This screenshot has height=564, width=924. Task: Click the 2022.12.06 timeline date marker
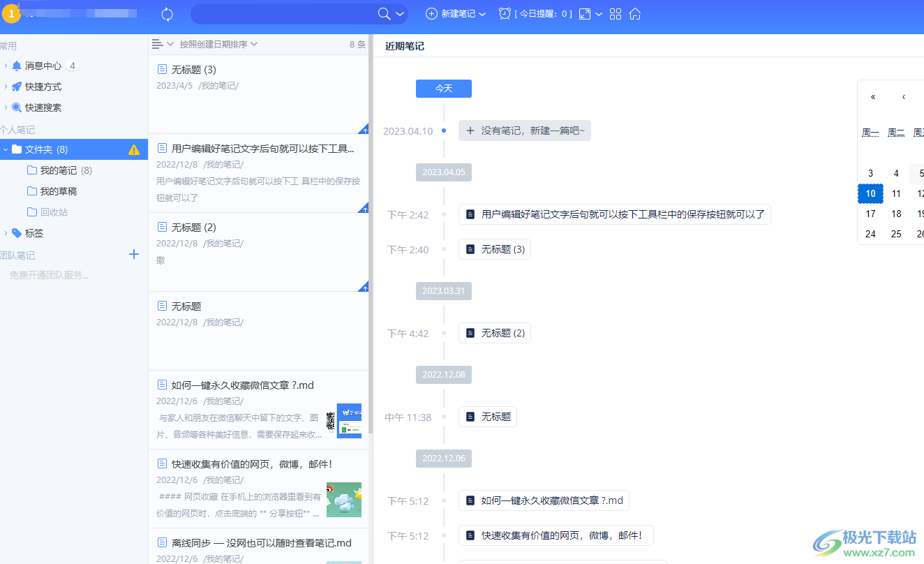tap(444, 459)
